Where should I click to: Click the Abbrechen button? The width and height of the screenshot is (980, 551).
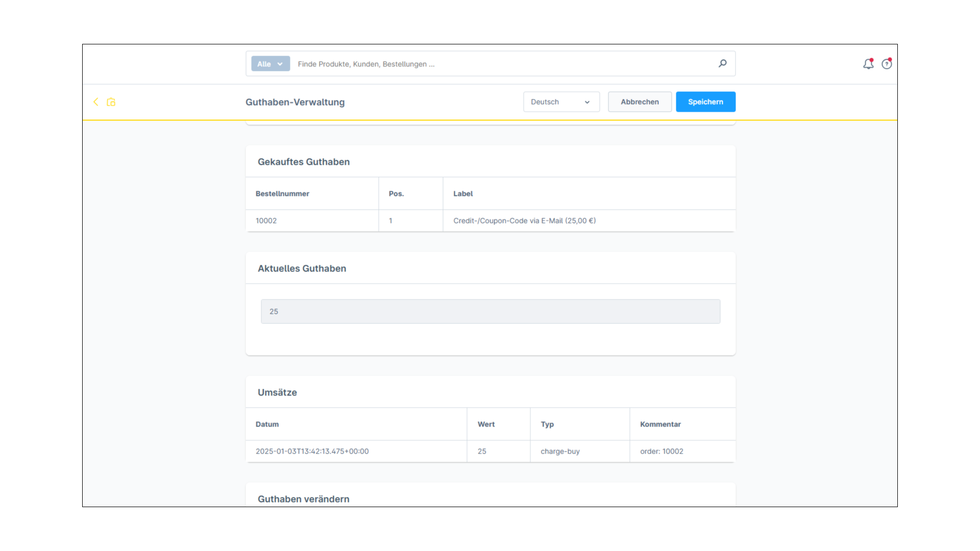point(640,102)
